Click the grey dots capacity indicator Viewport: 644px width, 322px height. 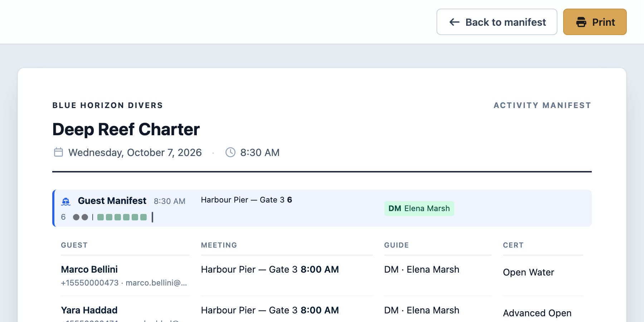pyautogui.click(x=80, y=217)
